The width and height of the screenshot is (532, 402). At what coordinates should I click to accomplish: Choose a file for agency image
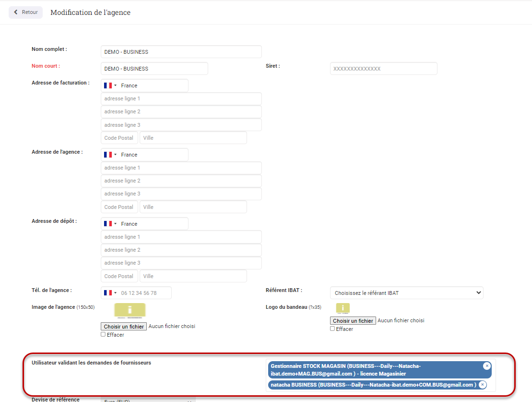click(x=124, y=327)
